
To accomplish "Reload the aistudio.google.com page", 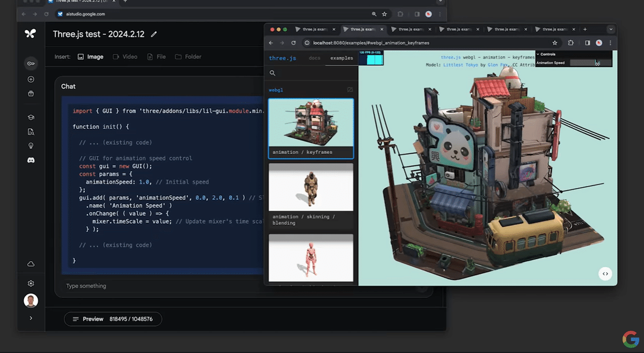I will click(46, 14).
